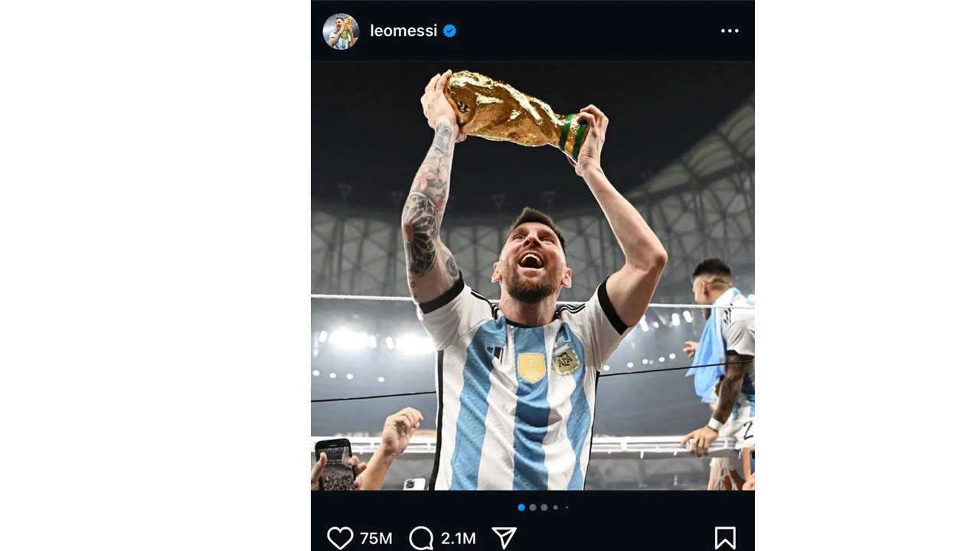Go to the leomessi username profile link
Viewport: 980px width, 551px height.
coord(403,31)
